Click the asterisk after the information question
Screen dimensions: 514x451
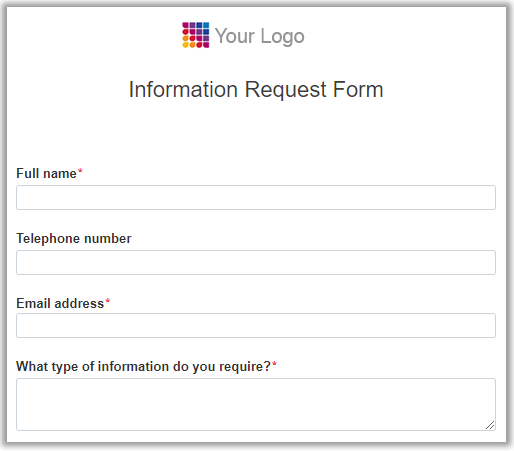(x=274, y=363)
